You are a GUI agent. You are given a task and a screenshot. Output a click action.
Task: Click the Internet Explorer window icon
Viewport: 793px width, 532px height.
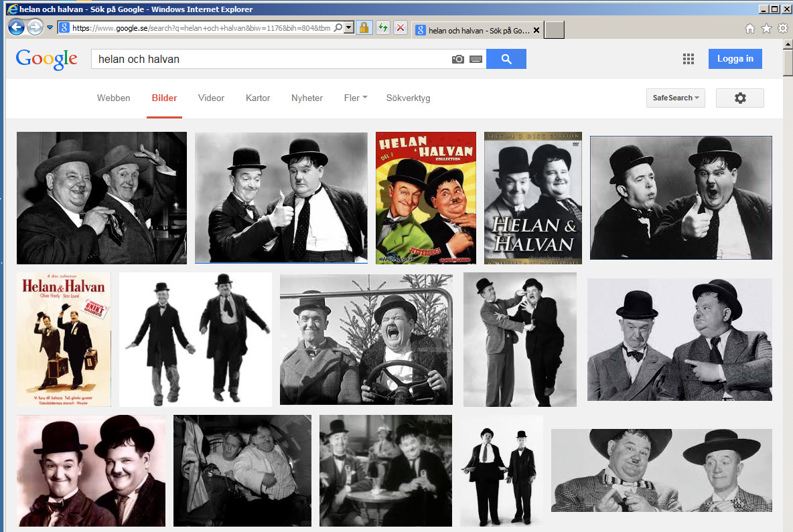12,9
